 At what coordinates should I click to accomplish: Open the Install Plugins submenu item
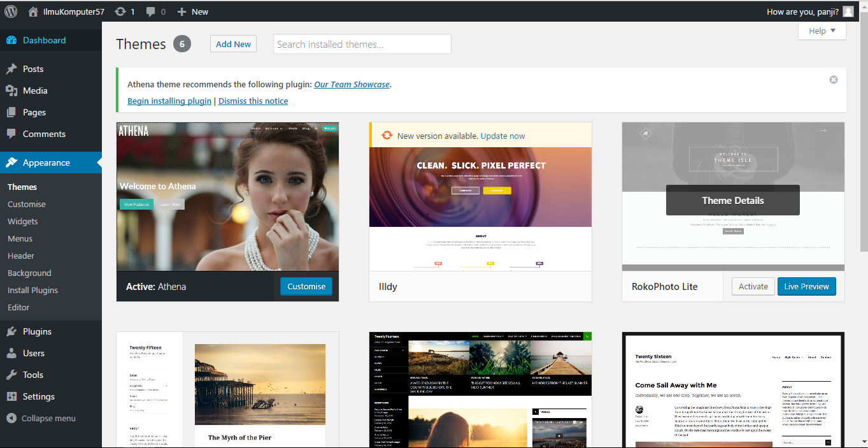click(33, 290)
